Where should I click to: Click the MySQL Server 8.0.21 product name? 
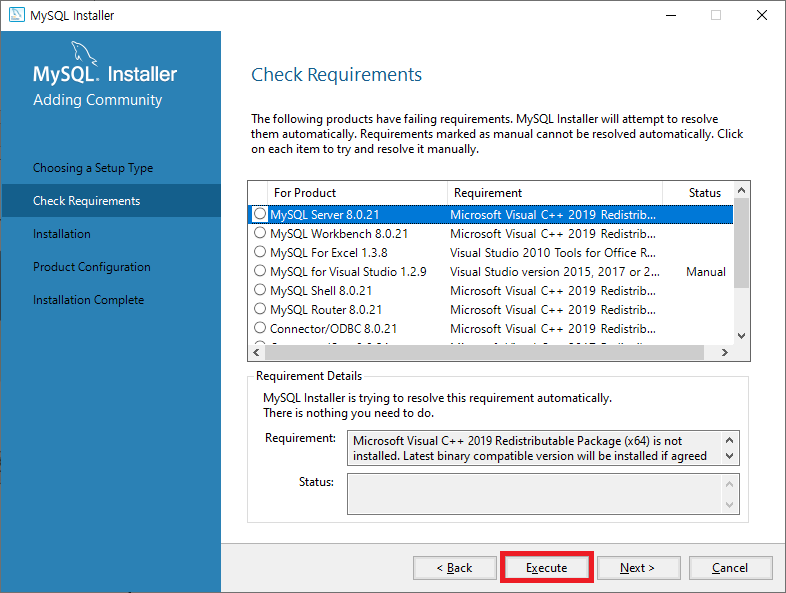point(325,215)
